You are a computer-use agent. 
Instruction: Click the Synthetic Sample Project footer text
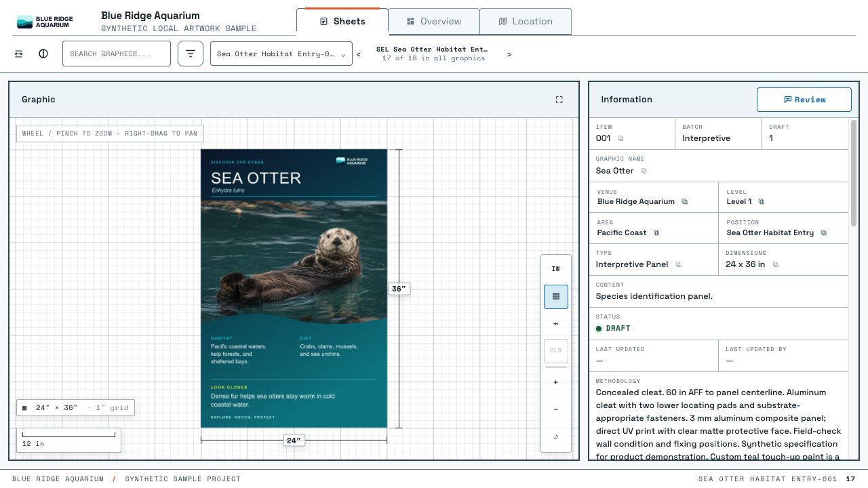coord(182,479)
